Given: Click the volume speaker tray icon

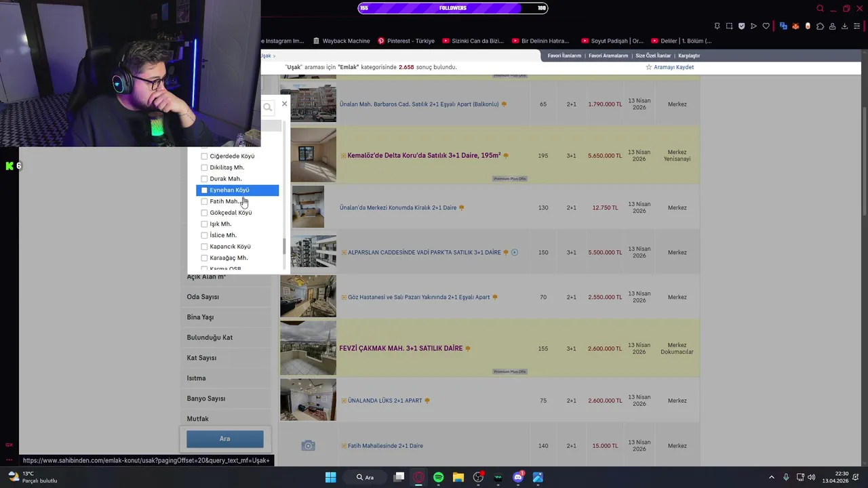Looking at the screenshot, I should click(812, 477).
